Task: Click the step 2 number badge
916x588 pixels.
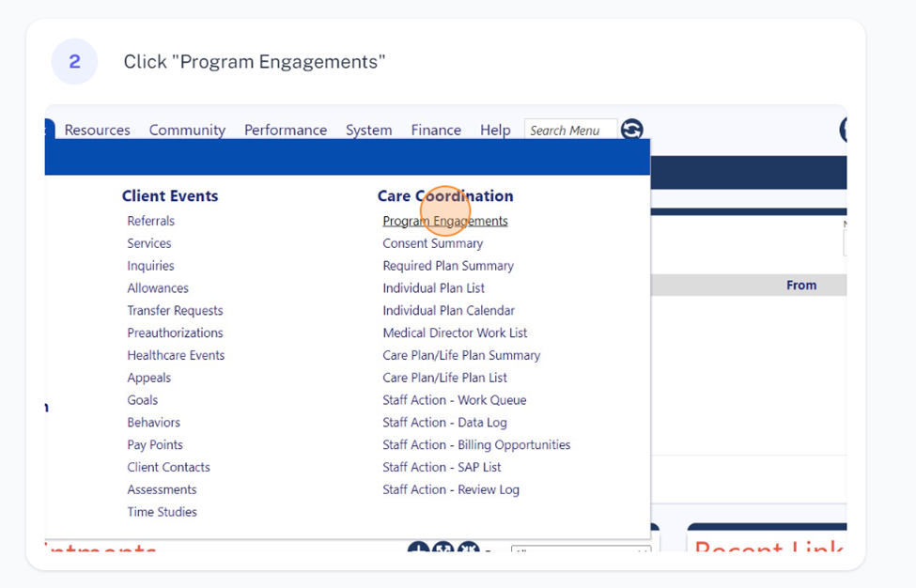Action: (75, 62)
